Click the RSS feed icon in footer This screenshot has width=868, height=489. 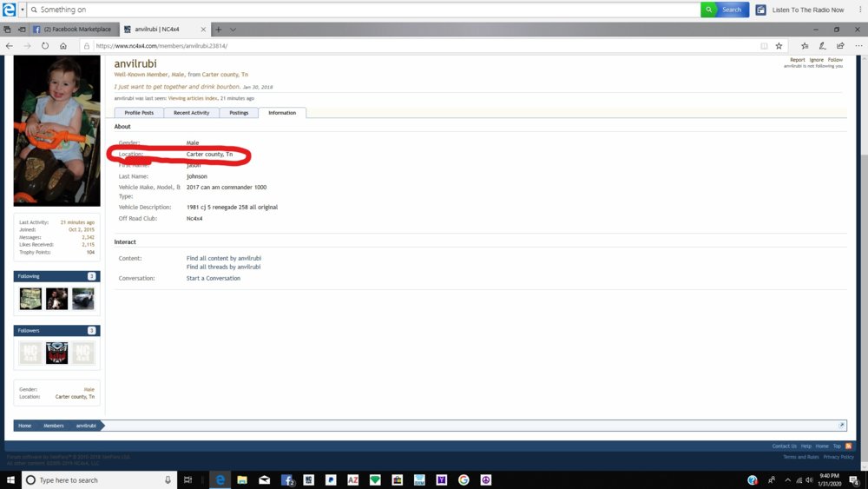coord(848,446)
